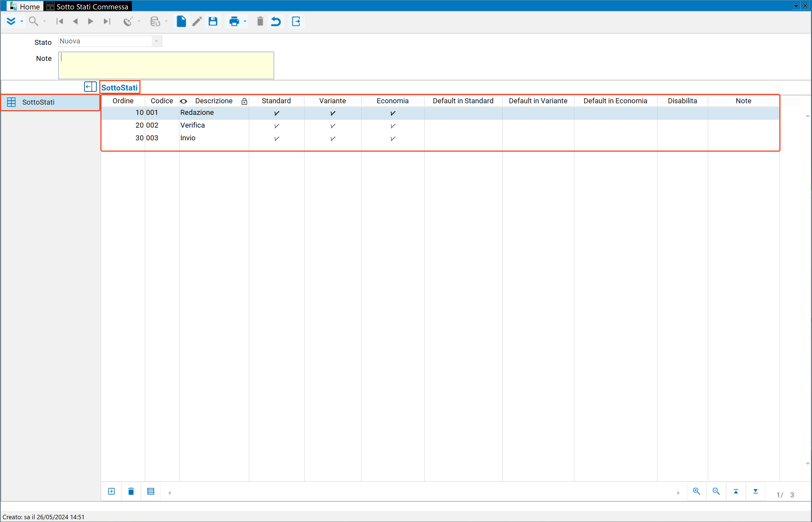The width and height of the screenshot is (812, 522).
Task: Expand the search icon's dropdown arrow
Action: [x=44, y=21]
